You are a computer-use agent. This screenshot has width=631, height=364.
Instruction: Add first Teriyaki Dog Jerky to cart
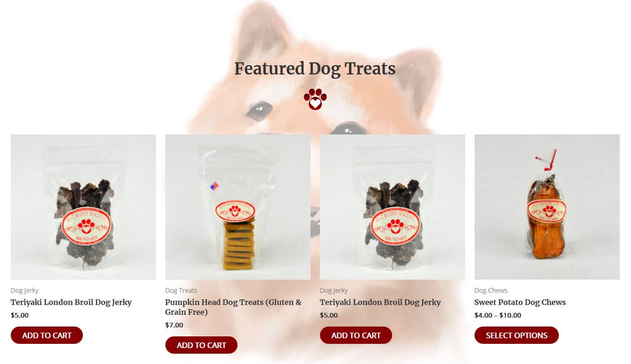pos(47,335)
